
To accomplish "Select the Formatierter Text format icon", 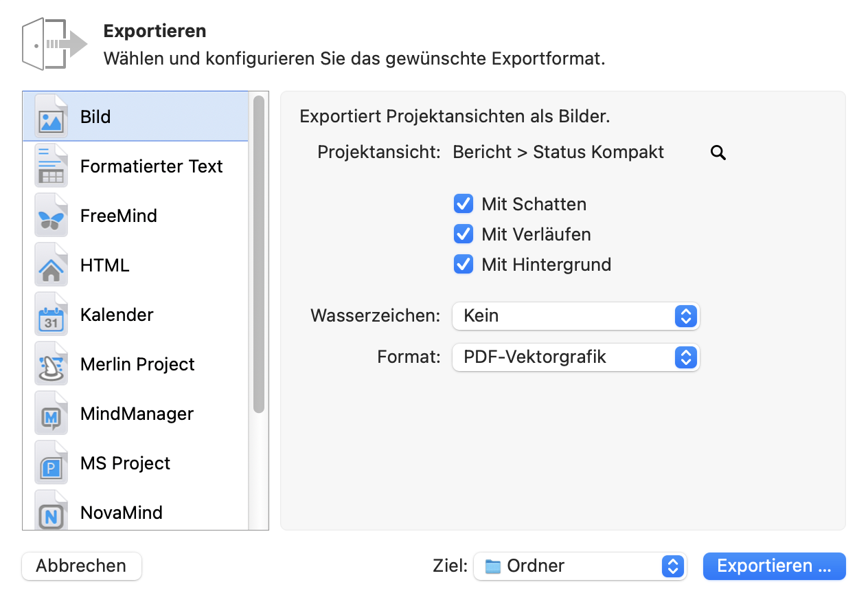I will (52, 166).
